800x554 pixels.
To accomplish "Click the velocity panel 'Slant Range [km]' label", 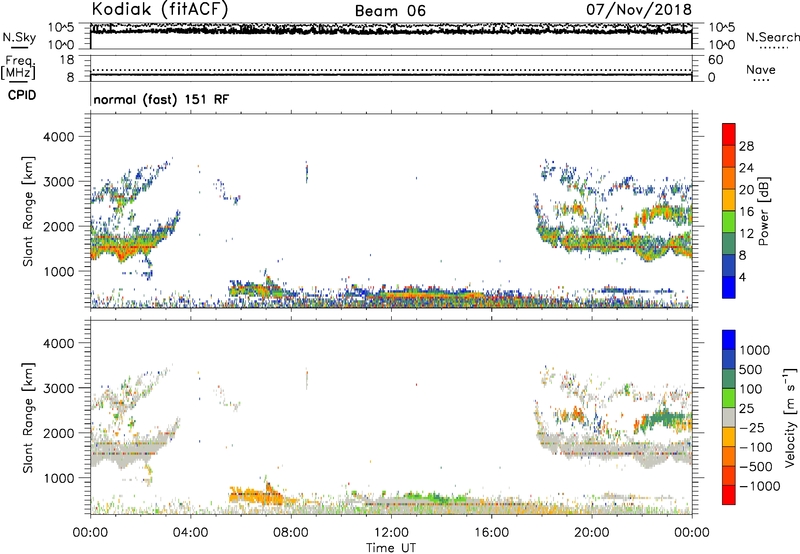I will tap(28, 418).
